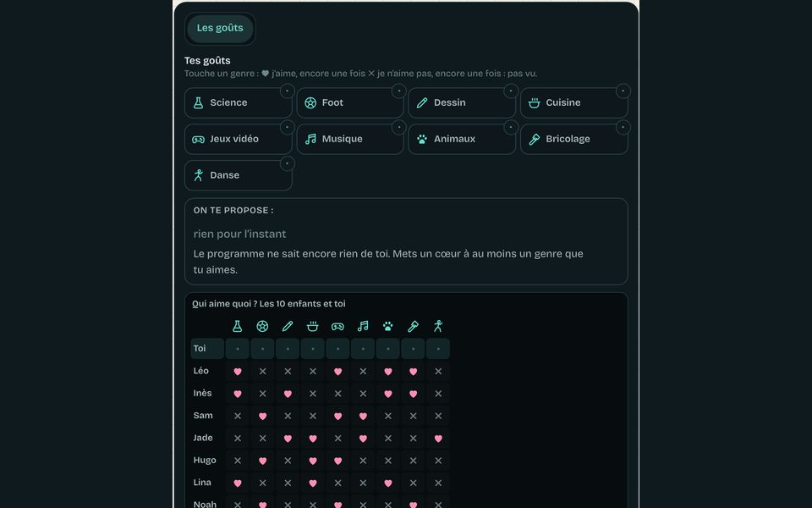Click the hammer icon in the table header
The height and width of the screenshot is (508, 812).
click(414, 326)
